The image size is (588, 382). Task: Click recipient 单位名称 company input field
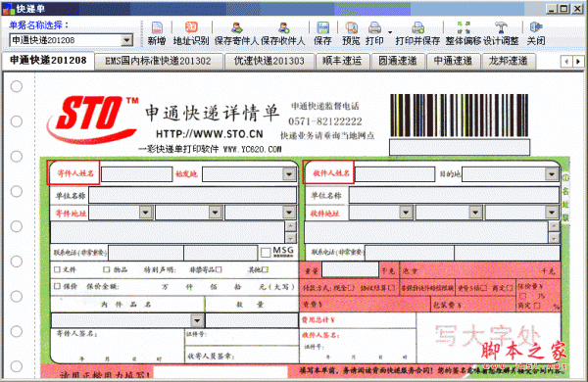[454, 195]
